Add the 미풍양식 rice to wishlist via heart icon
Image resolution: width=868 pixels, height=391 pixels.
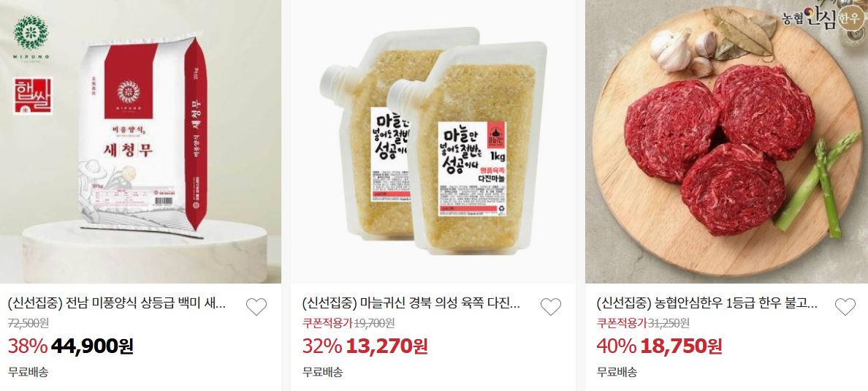(256, 306)
